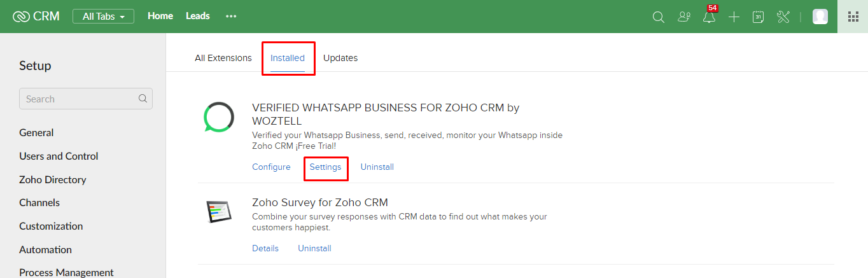Click Configure for WhatsApp extension
Image resolution: width=868 pixels, height=278 pixels.
[271, 167]
